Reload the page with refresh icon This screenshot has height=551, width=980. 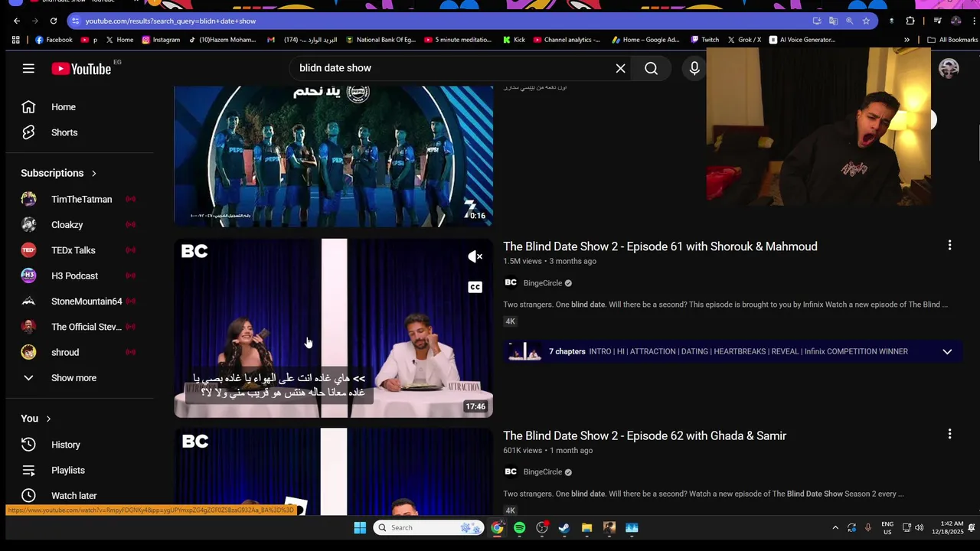[53, 21]
